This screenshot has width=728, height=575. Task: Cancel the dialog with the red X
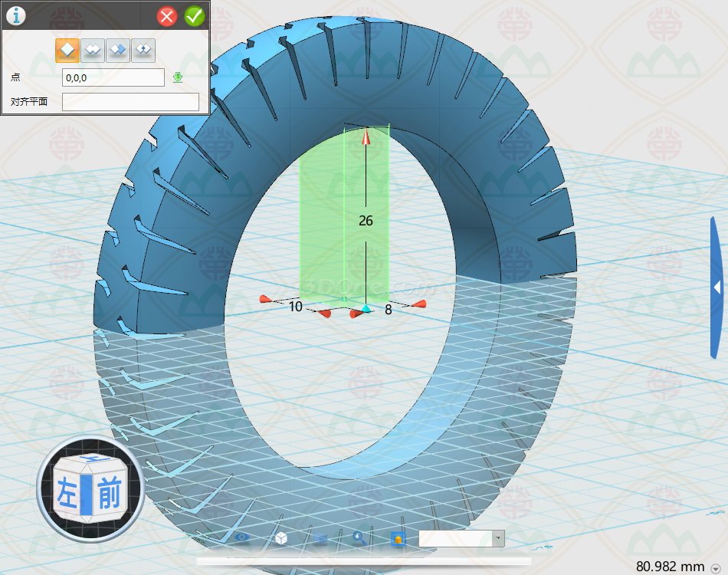(167, 16)
